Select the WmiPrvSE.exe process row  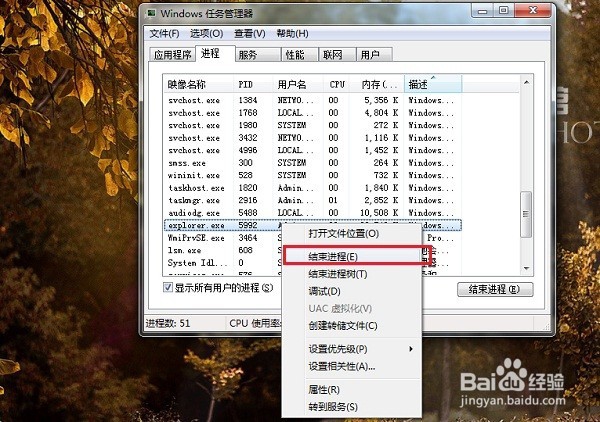pos(222,238)
